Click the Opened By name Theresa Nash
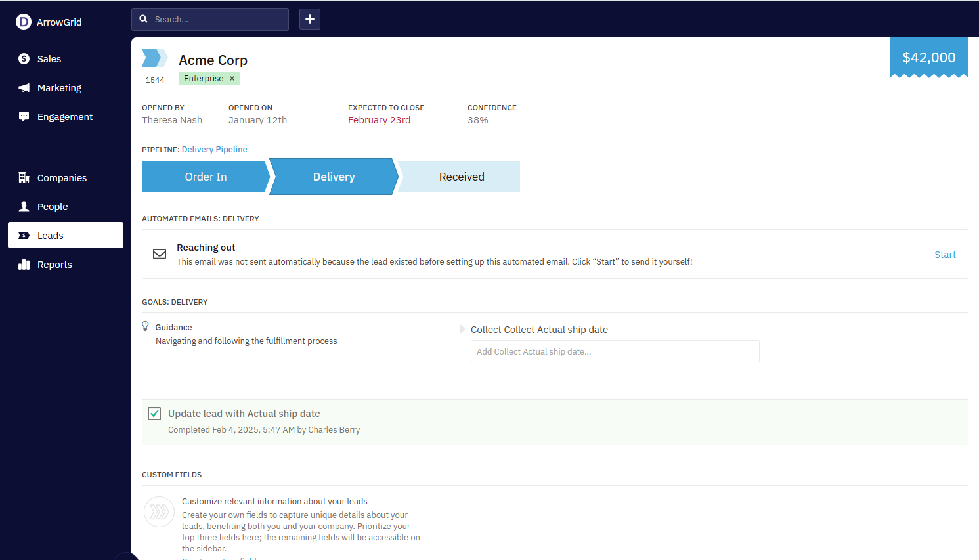The width and height of the screenshot is (979, 560). coord(172,120)
